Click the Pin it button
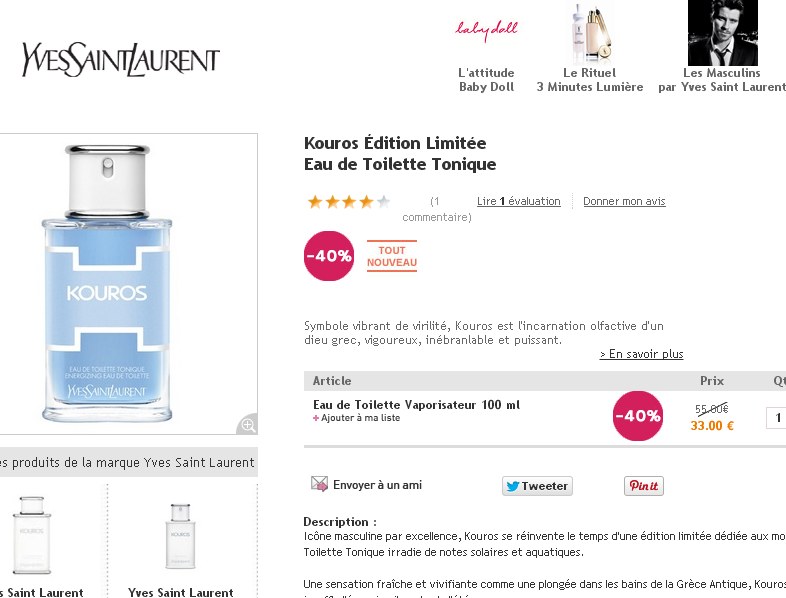 (x=644, y=486)
